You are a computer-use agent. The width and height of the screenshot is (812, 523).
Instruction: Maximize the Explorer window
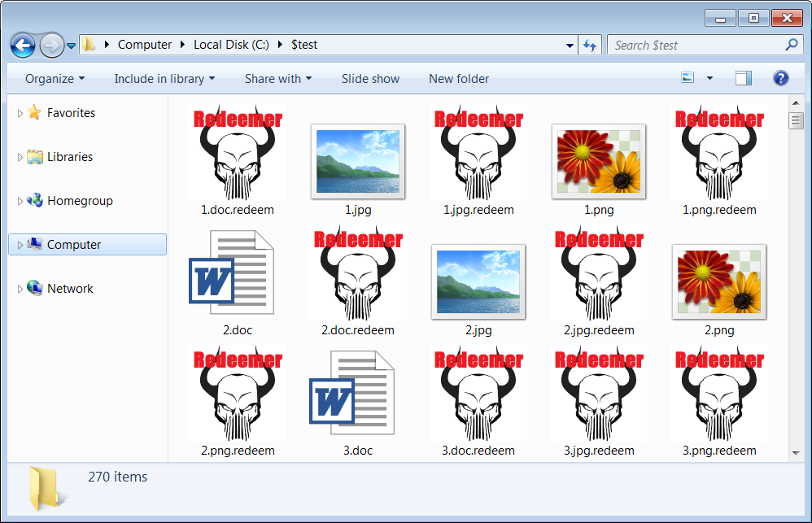pyautogui.click(x=753, y=18)
